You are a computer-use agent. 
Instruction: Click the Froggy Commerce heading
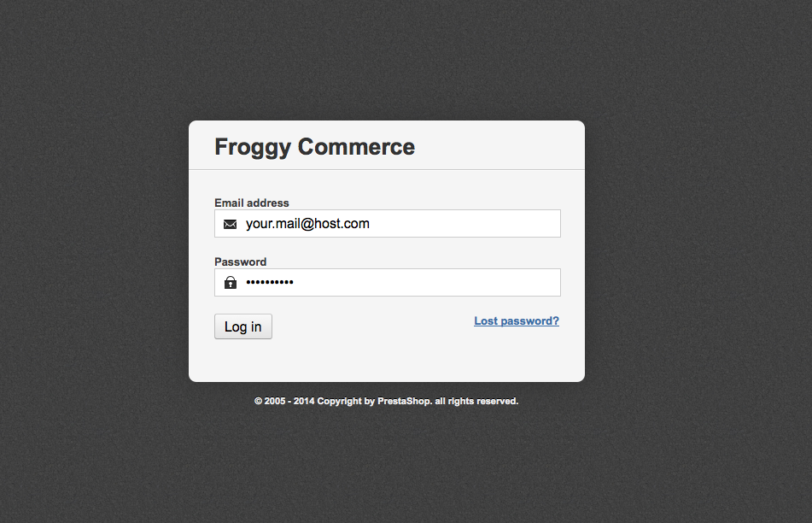coord(315,147)
